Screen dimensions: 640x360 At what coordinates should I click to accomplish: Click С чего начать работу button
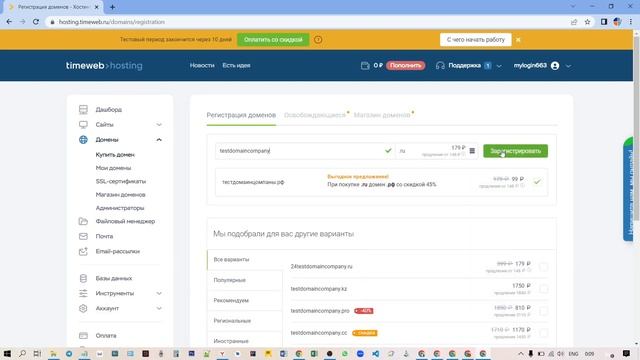point(476,40)
